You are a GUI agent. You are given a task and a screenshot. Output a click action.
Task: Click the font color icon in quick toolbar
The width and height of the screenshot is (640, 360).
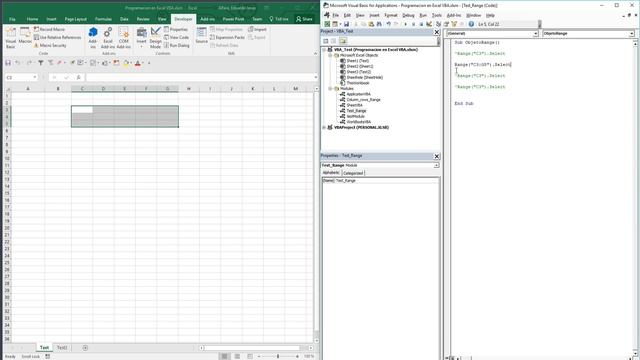(x=138, y=63)
